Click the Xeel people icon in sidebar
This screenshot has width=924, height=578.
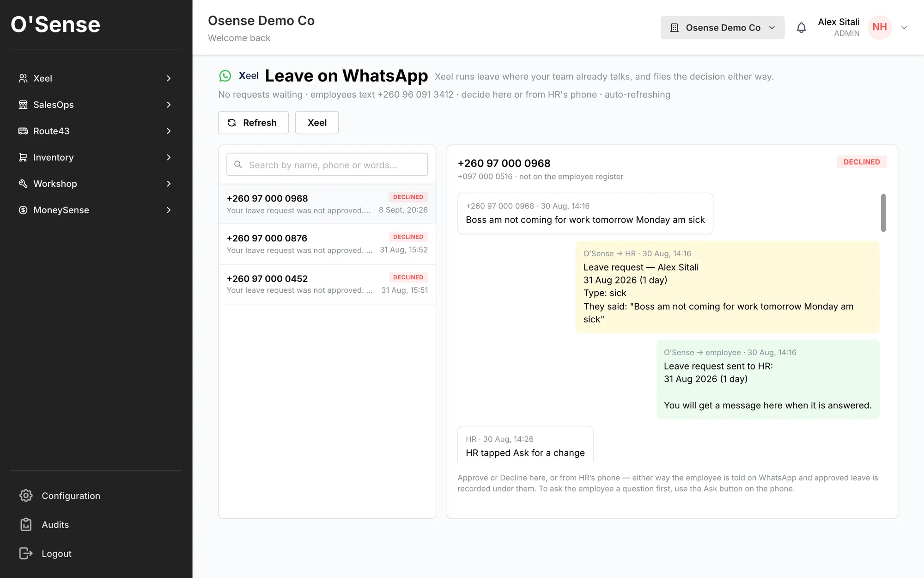point(23,78)
